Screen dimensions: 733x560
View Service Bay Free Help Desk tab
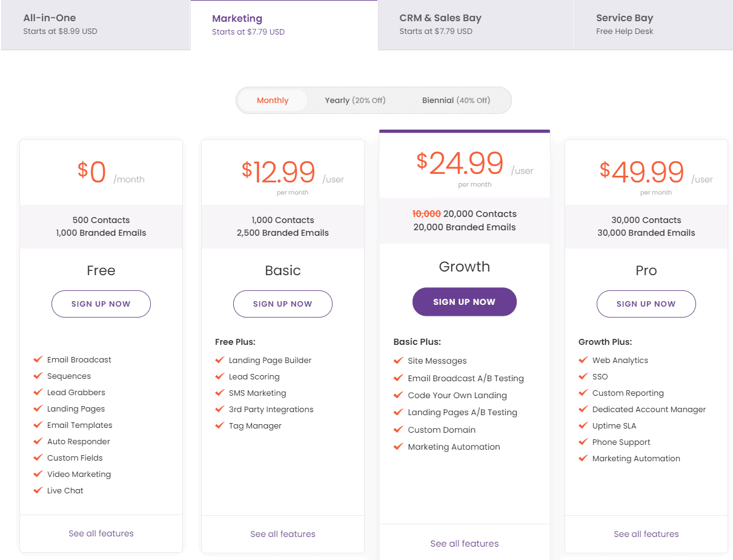[653, 24]
